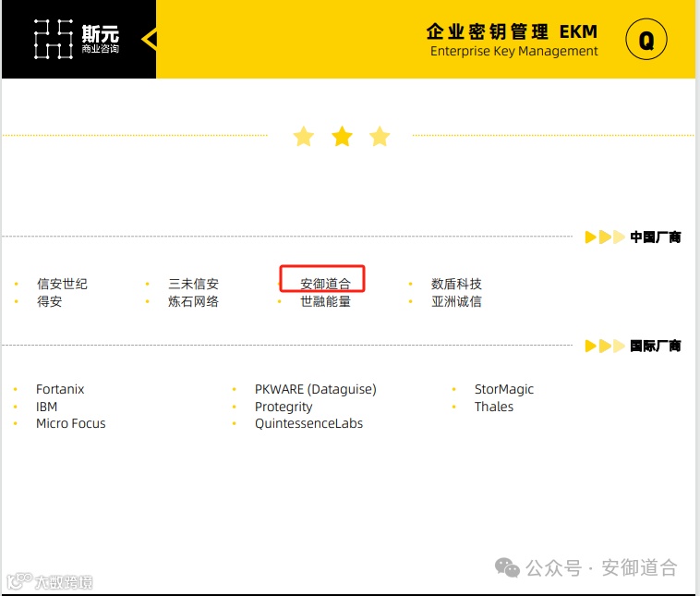Select vendor 数盾科技
This screenshot has width=700, height=596.
[x=456, y=284]
